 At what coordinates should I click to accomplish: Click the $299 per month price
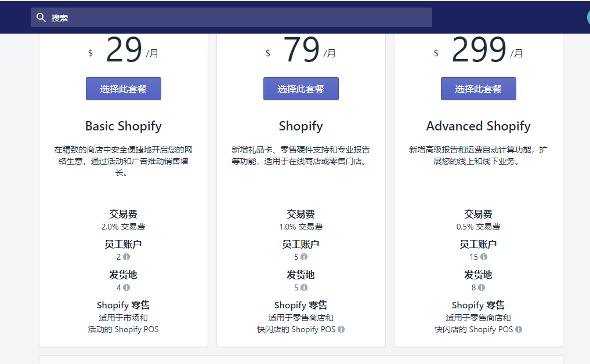478,50
